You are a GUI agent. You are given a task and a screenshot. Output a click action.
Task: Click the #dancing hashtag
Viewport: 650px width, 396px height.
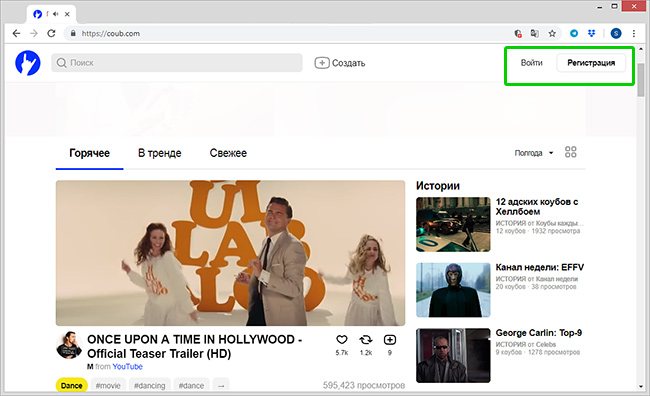[x=150, y=386]
